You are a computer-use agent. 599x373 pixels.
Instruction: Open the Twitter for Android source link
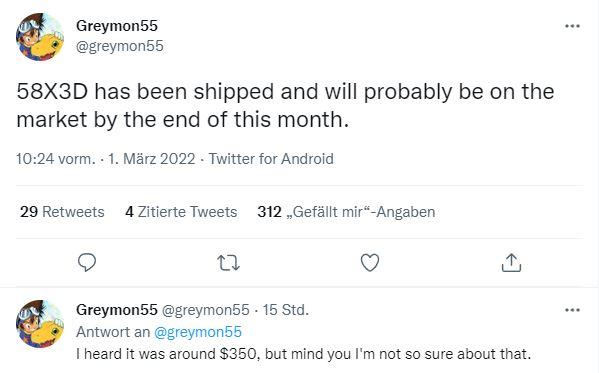[271, 159]
